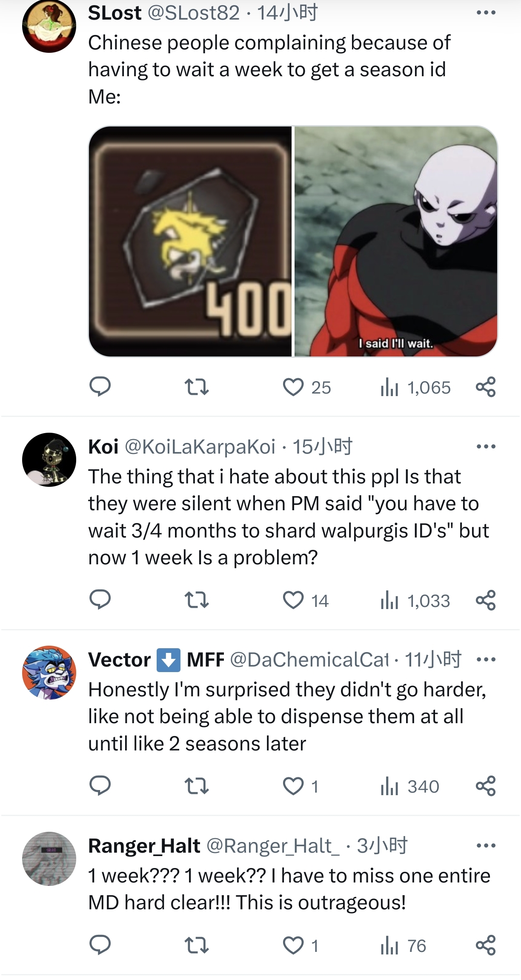View analytics of Koi's tweet showing 1,033
Viewport: 521px width, 980px height.
point(415,601)
